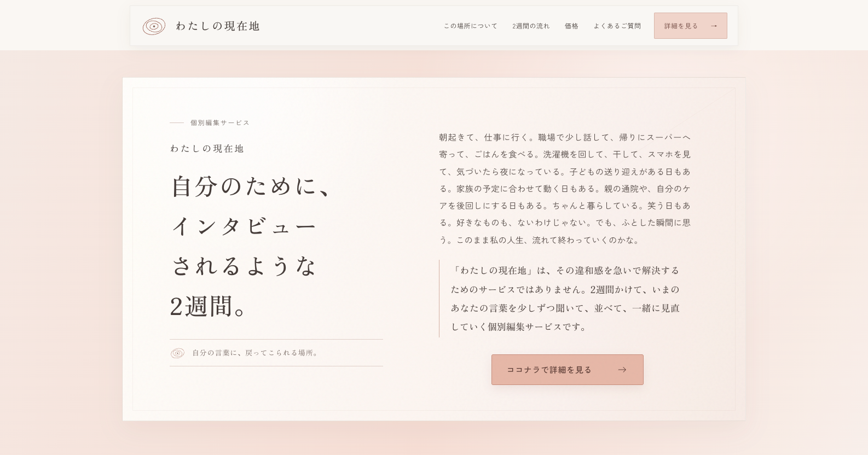The image size is (868, 455).
Task: Go to 2週間の流れ section
Action: point(531,26)
